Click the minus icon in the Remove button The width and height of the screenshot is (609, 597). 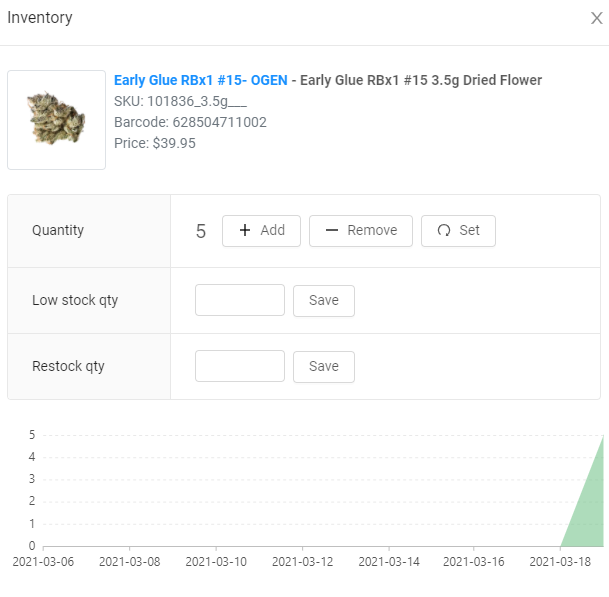click(x=332, y=230)
